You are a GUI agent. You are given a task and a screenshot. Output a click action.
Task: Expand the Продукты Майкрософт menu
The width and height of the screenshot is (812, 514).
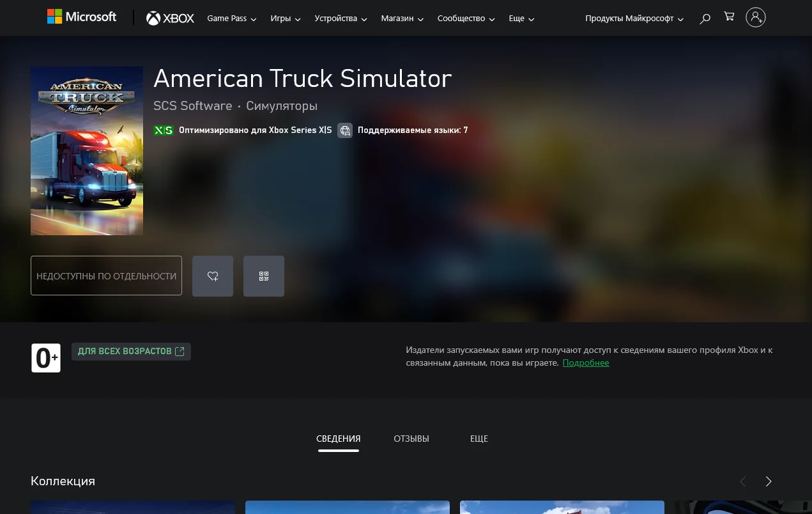634,19
